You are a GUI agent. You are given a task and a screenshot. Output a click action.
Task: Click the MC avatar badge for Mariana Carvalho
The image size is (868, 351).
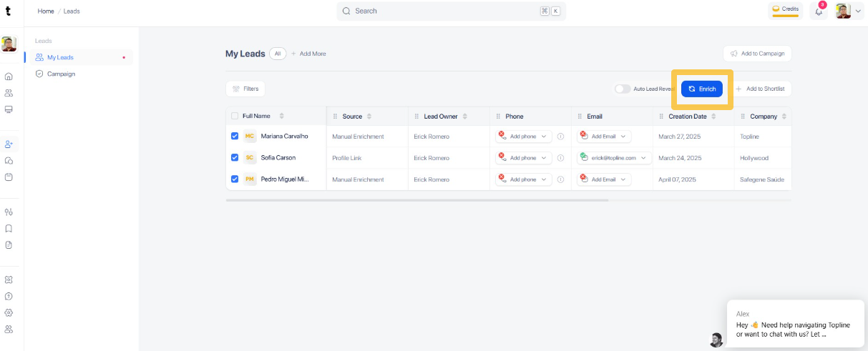coord(250,137)
